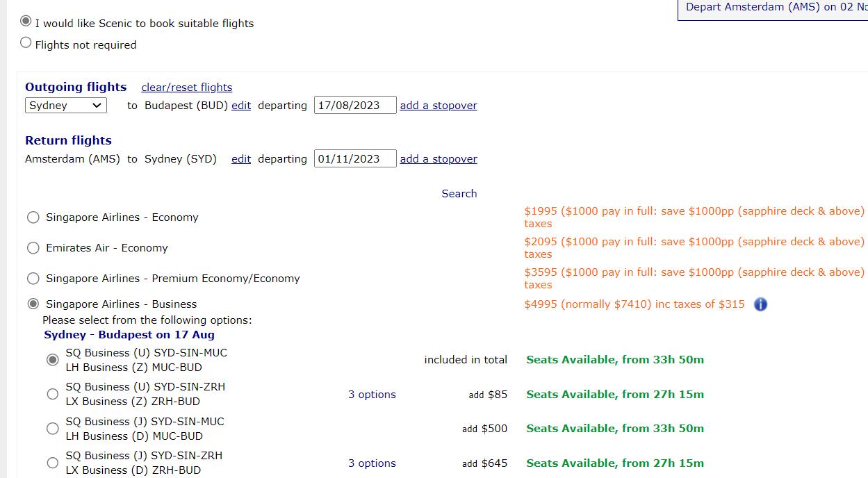The height and width of the screenshot is (478, 868).
Task: Choose the 'Flights not required' option
Action: 26,43
